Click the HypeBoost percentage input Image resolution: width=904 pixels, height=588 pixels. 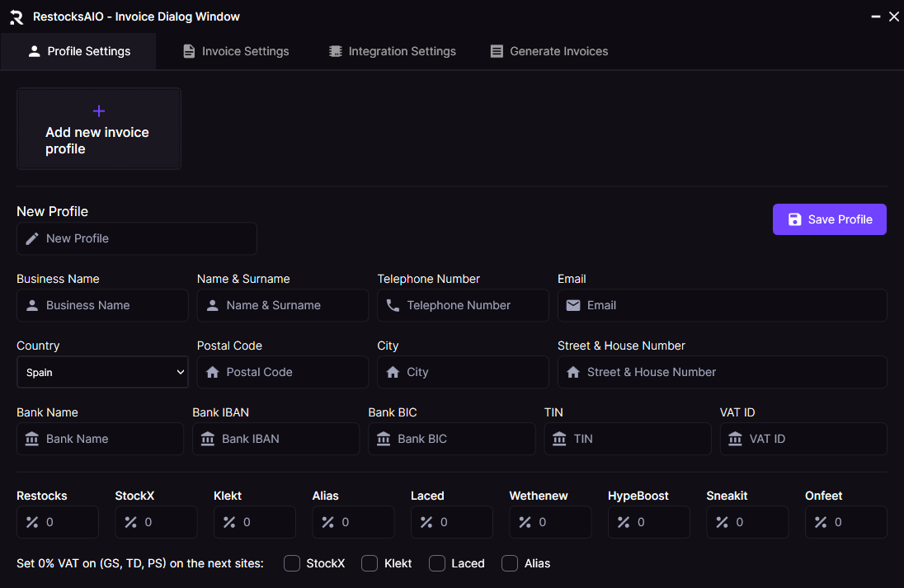(649, 522)
